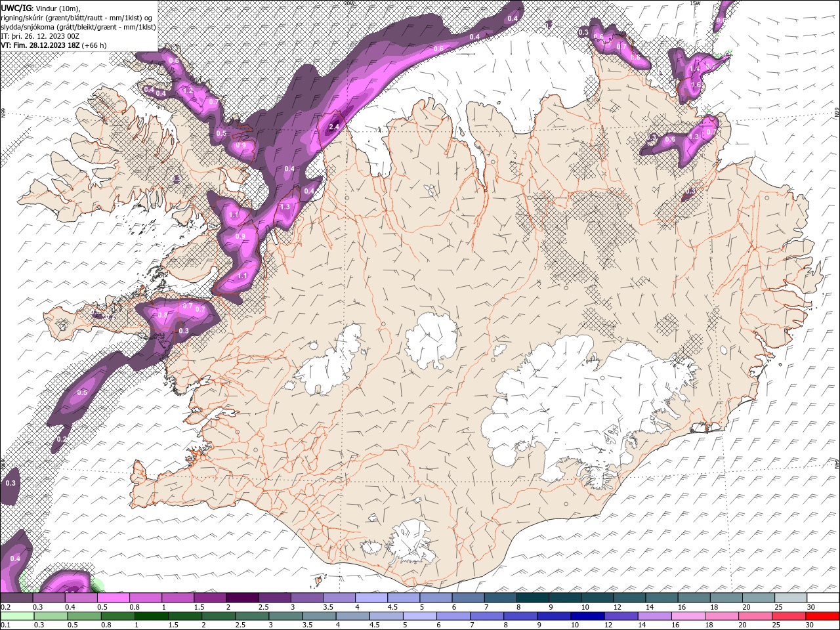Pick the crimson 25 swatch in lower legend
Screen dimensions: 840x630
pos(789,616)
